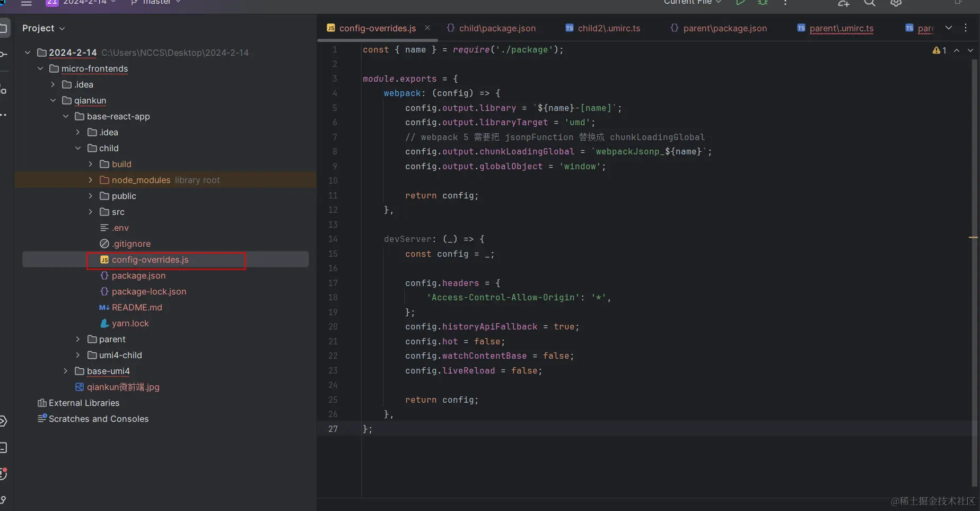
Task: Open editor tab options kebab menu
Action: click(x=966, y=28)
